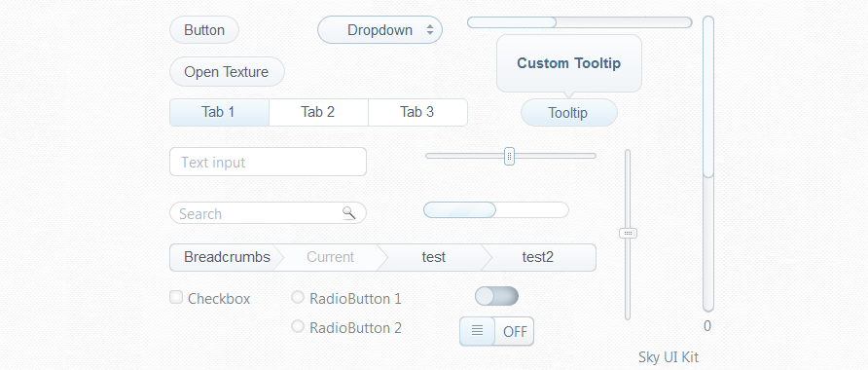Image resolution: width=868 pixels, height=370 pixels.
Task: Click the 0 value under scrollbar
Action: click(707, 327)
